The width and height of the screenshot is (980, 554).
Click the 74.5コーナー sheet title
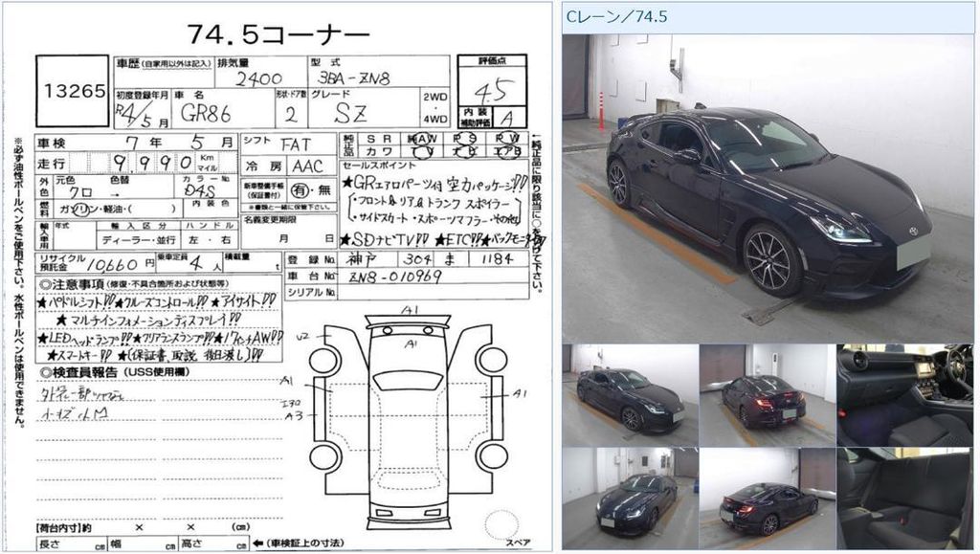278,34
